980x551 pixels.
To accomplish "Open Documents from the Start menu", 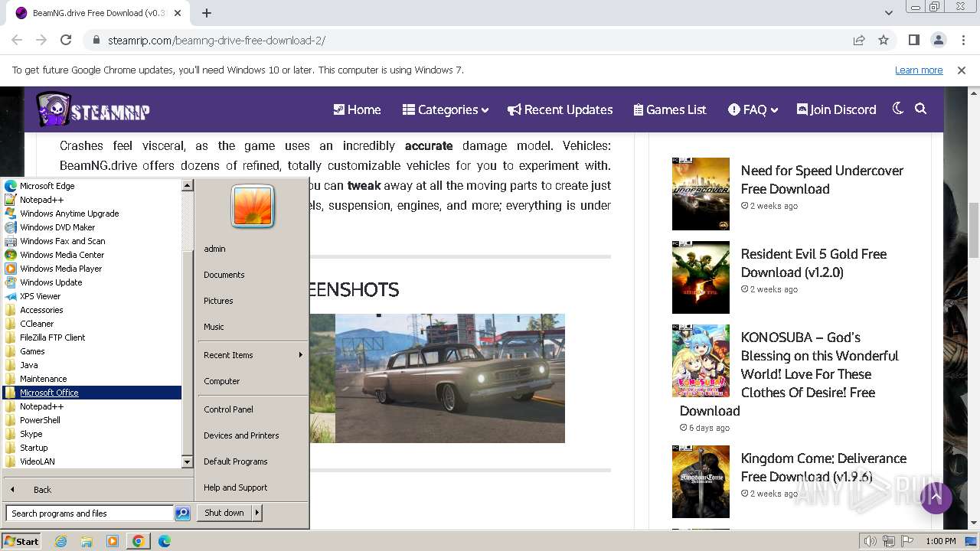I will click(x=252, y=275).
